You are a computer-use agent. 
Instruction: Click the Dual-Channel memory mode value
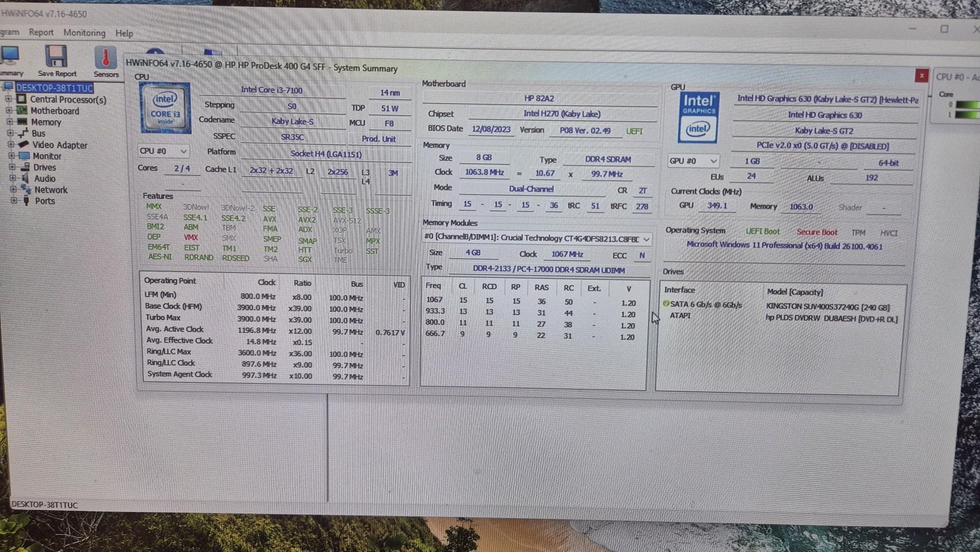click(531, 189)
